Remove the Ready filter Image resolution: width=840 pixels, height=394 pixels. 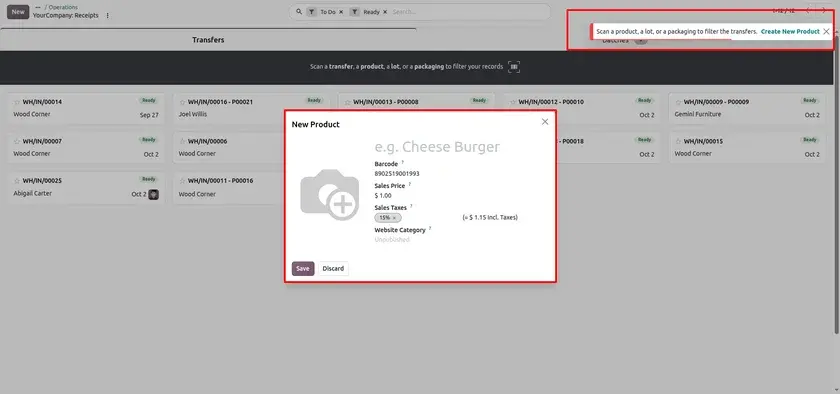(x=385, y=12)
